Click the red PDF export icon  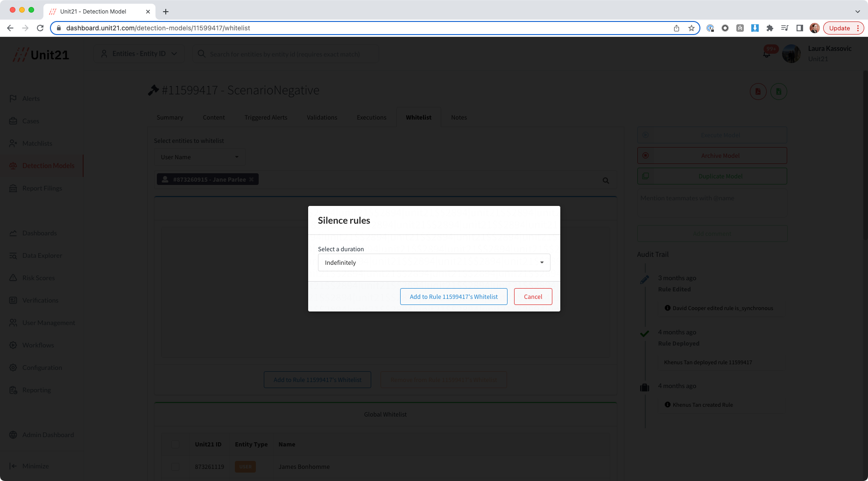pyautogui.click(x=758, y=92)
